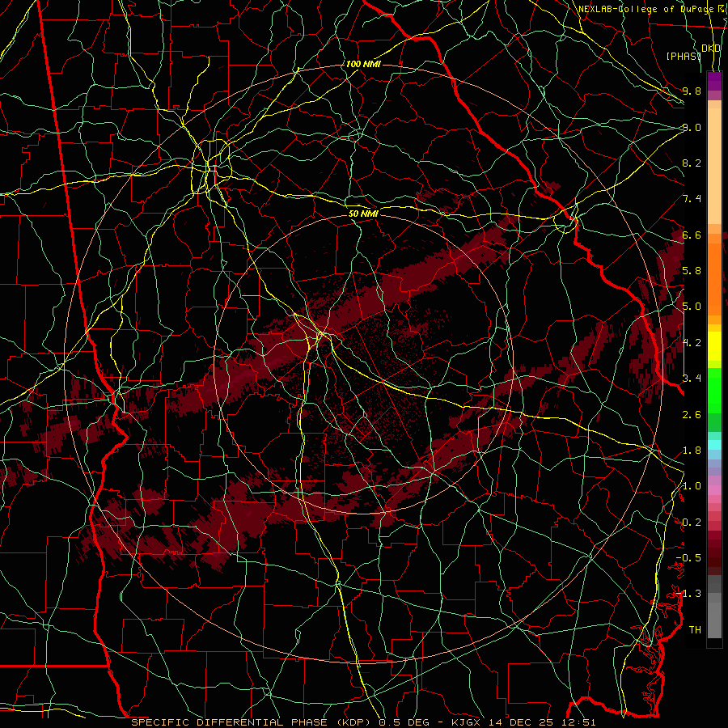
Task: Click the "50 NMI" range ring label
Action: (x=363, y=214)
